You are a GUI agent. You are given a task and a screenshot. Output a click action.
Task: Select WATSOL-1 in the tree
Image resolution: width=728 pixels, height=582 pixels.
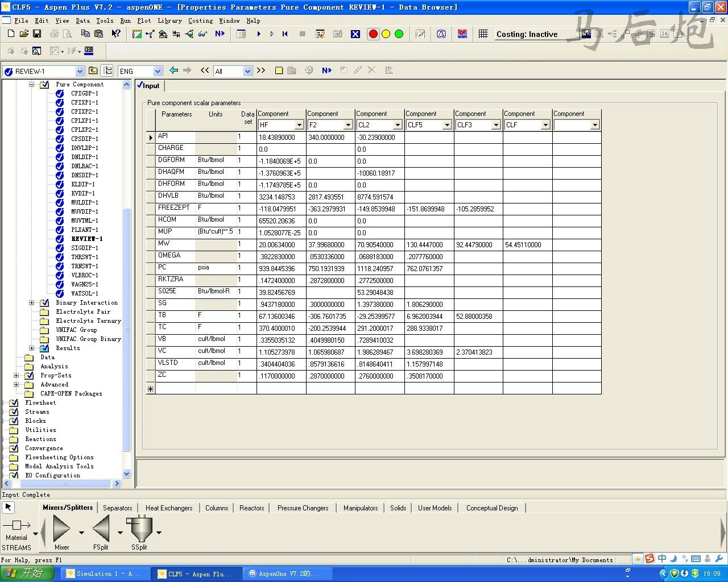tap(84, 293)
